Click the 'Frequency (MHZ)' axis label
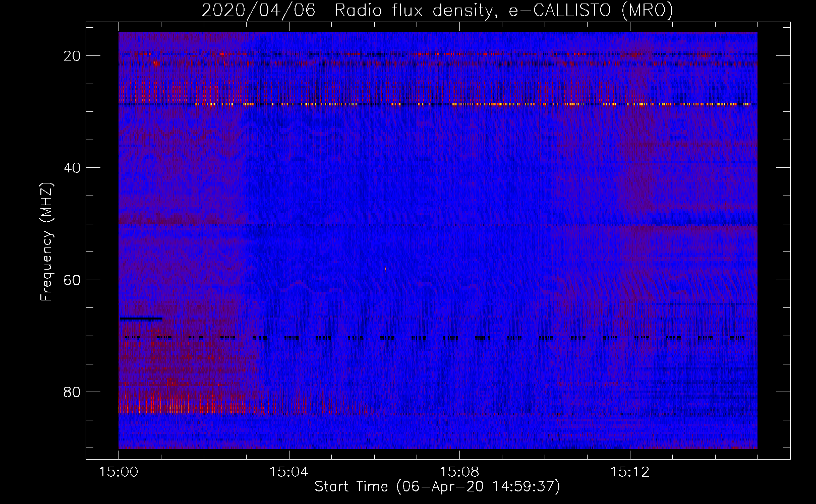The height and width of the screenshot is (504, 816). pos(46,242)
